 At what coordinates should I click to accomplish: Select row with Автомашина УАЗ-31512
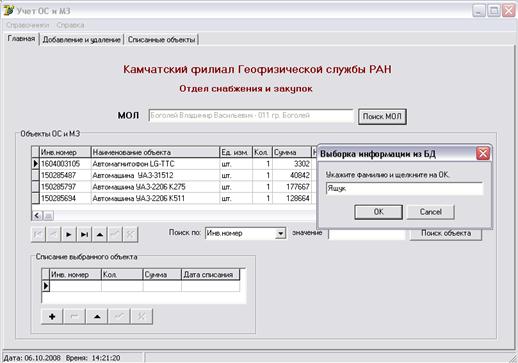(172, 175)
